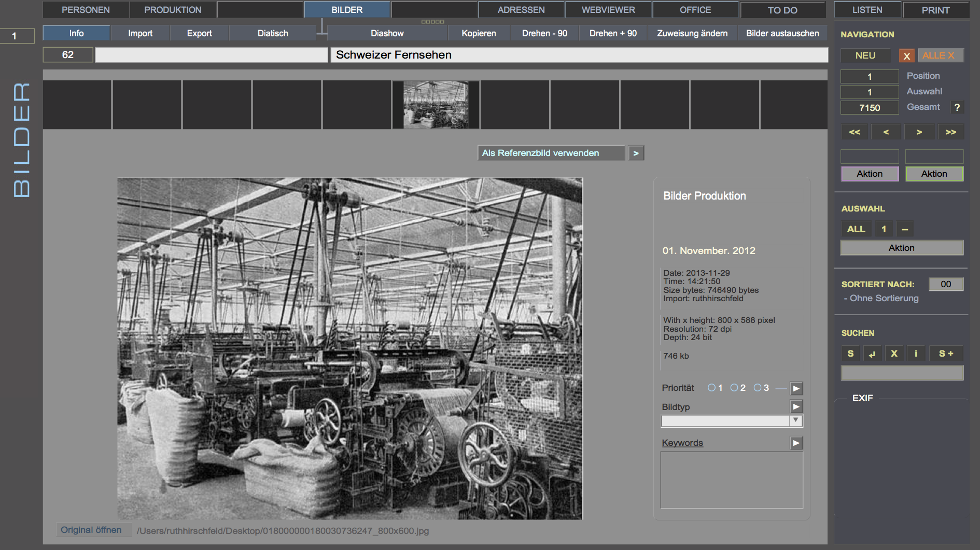
Task: Select Priorität radio button 3
Action: 758,388
